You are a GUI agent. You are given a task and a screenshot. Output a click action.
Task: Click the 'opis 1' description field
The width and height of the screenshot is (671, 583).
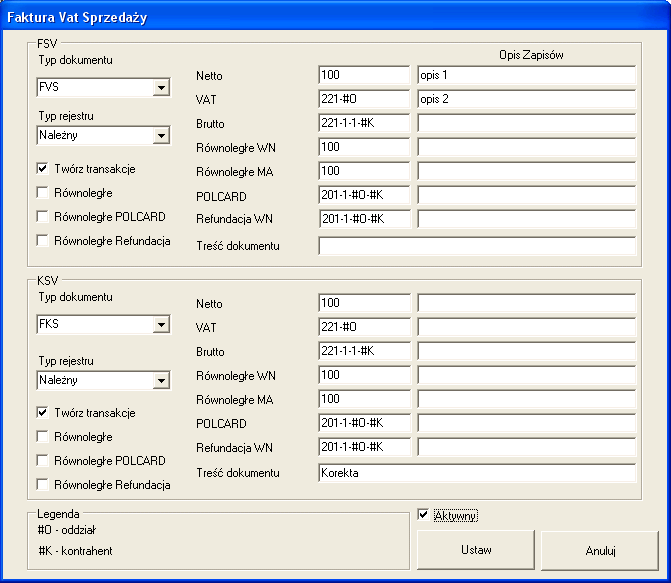point(527,75)
